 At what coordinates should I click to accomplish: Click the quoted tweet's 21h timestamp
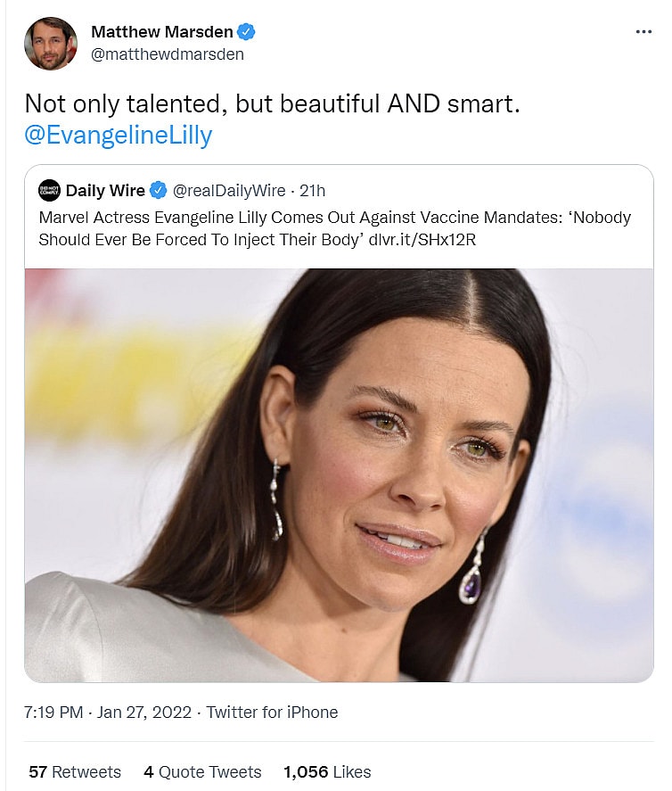(313, 190)
